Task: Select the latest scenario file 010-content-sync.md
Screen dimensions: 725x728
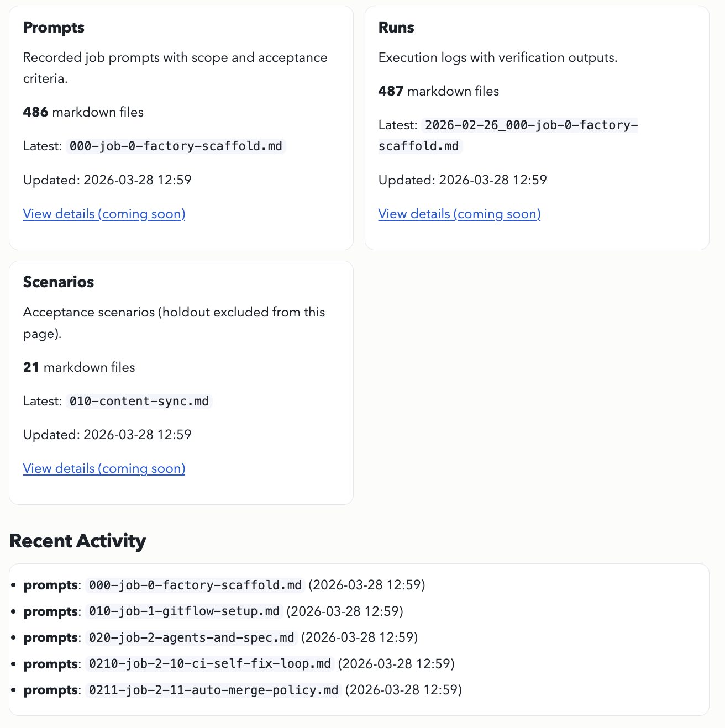Action: click(x=139, y=401)
